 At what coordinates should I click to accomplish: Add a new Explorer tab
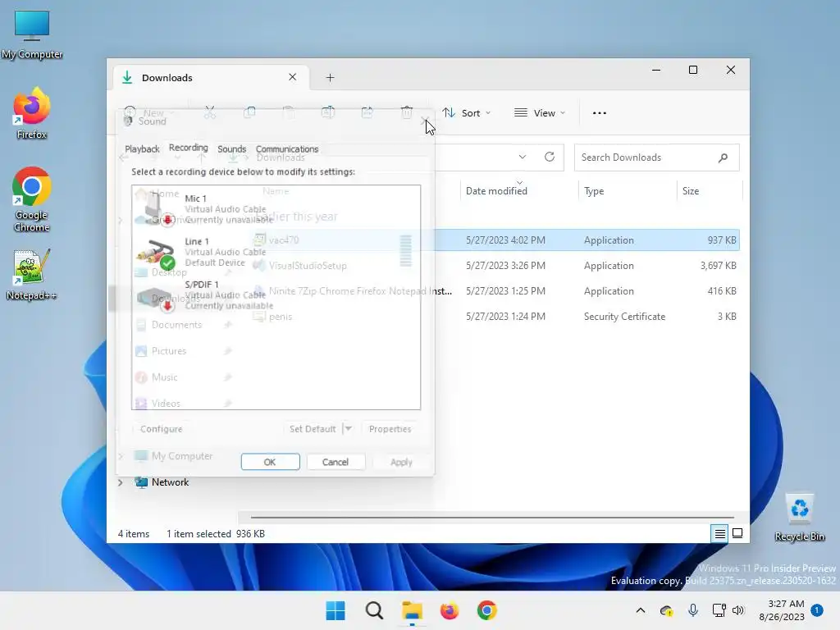[x=330, y=78]
